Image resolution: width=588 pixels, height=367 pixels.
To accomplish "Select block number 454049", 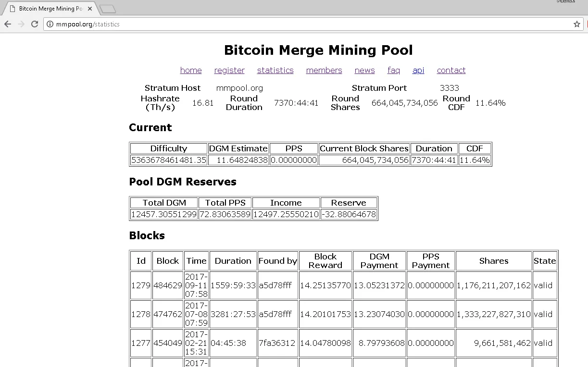I will click(x=168, y=343).
